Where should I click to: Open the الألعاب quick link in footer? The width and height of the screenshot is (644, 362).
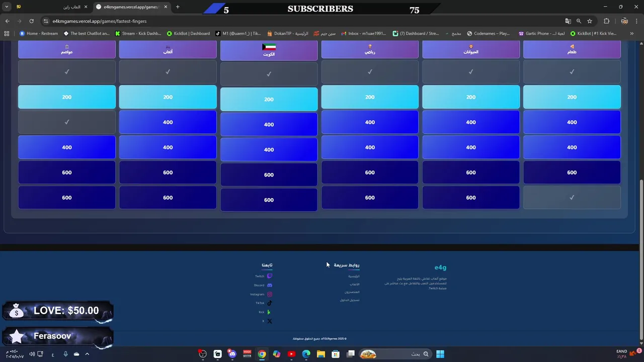355,284
